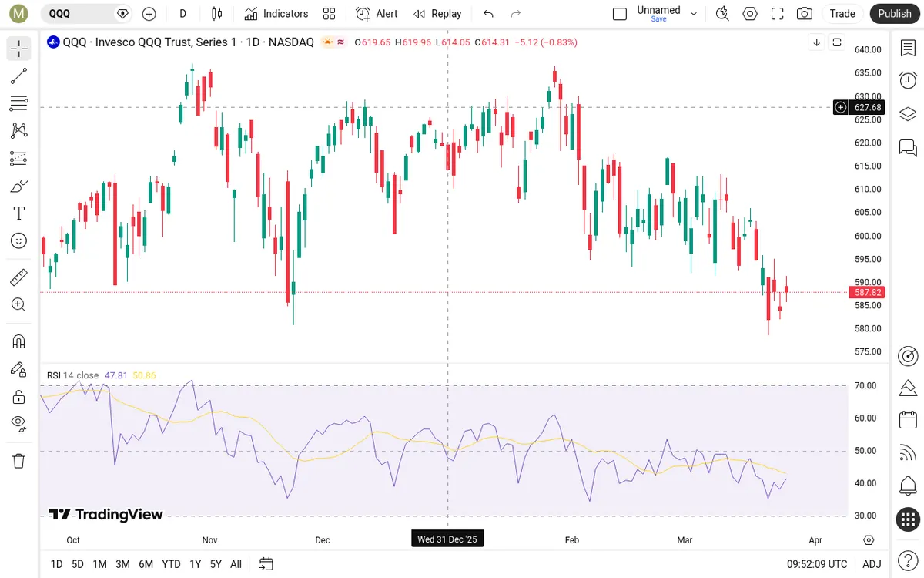Open the patterns drawing tool
This screenshot has width=924, height=578.
pos(19,131)
